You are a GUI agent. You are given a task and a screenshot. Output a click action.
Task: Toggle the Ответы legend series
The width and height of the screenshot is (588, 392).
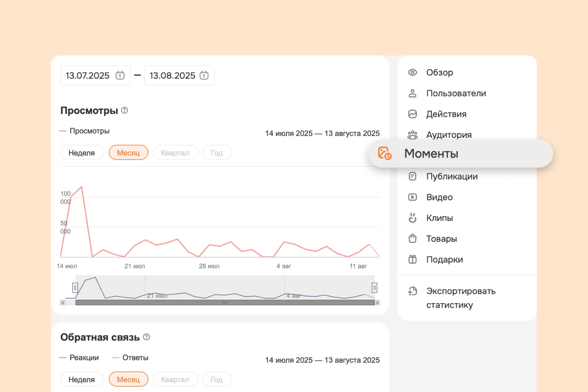130,358
